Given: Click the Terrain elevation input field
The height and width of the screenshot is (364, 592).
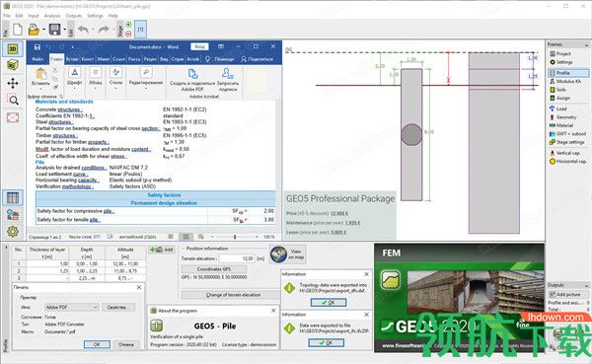Looking at the screenshot, I should pyautogui.click(x=237, y=258).
